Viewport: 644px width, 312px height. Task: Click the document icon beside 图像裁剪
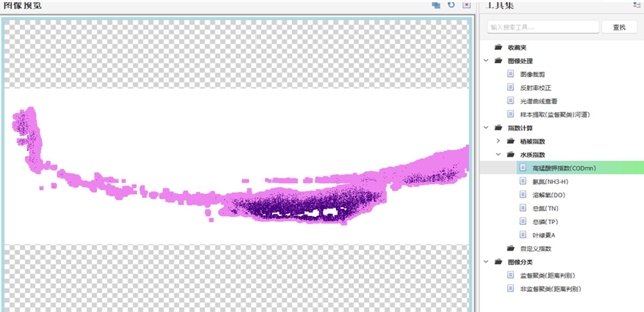511,74
